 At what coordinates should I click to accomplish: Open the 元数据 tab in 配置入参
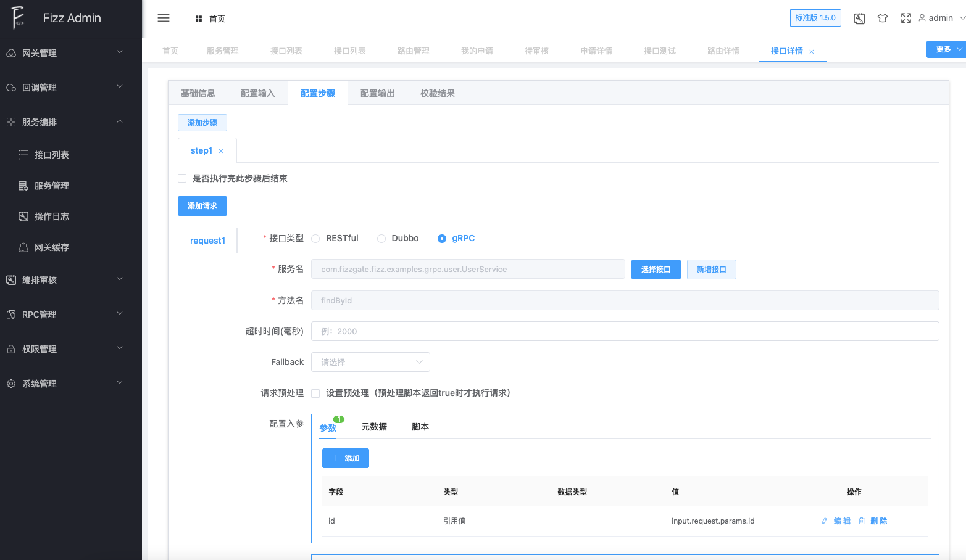[373, 426]
